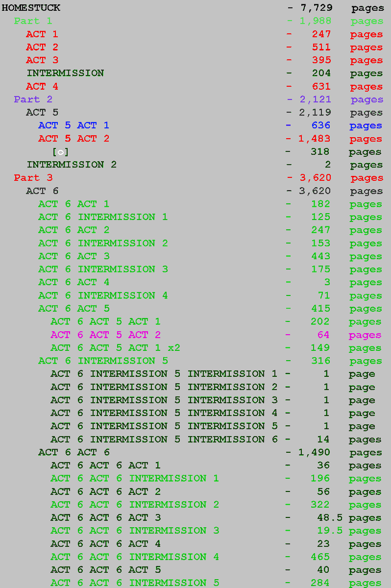
Task: Click the 175 page count
Action: pyautogui.click(x=321, y=269)
